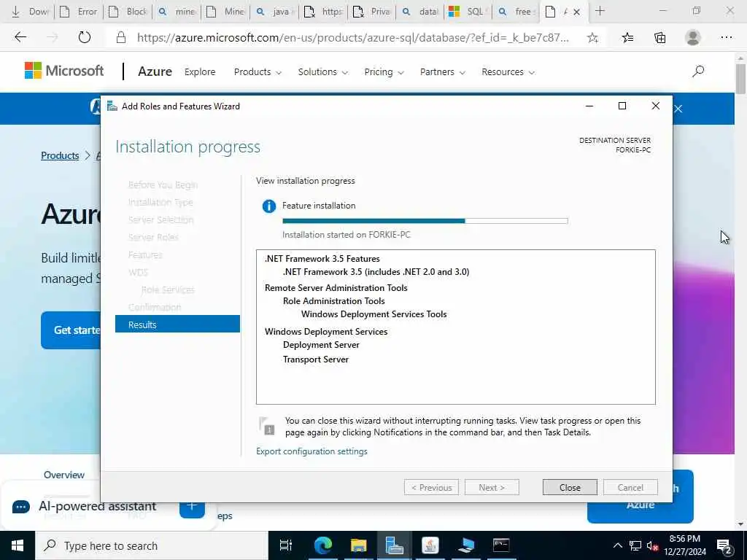Screen dimensions: 747x560
Task: Click the Windows Start button
Action: point(18,545)
